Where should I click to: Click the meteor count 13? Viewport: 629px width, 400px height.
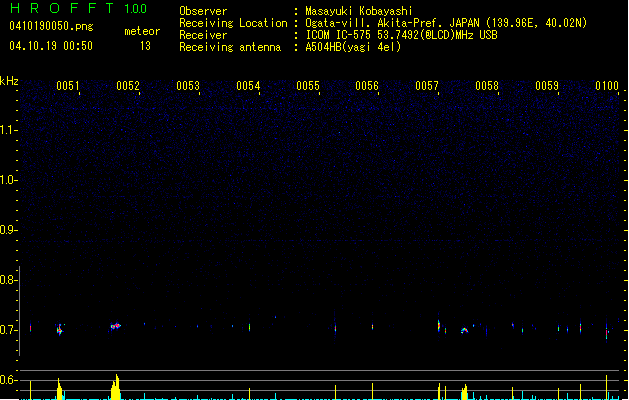pyautogui.click(x=145, y=46)
